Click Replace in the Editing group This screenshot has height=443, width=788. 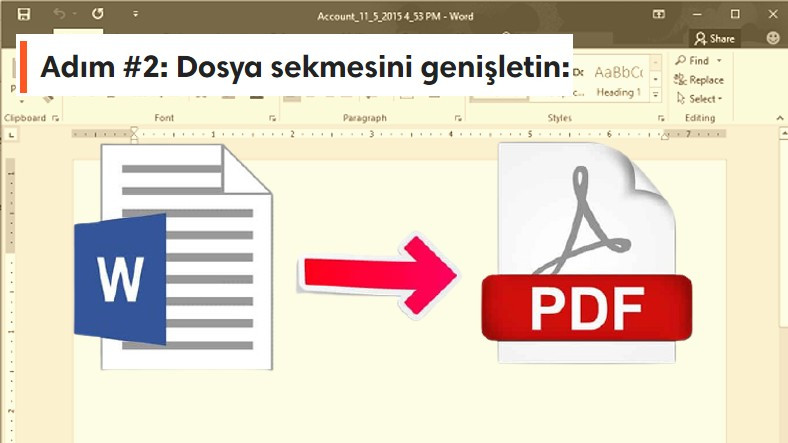point(705,80)
